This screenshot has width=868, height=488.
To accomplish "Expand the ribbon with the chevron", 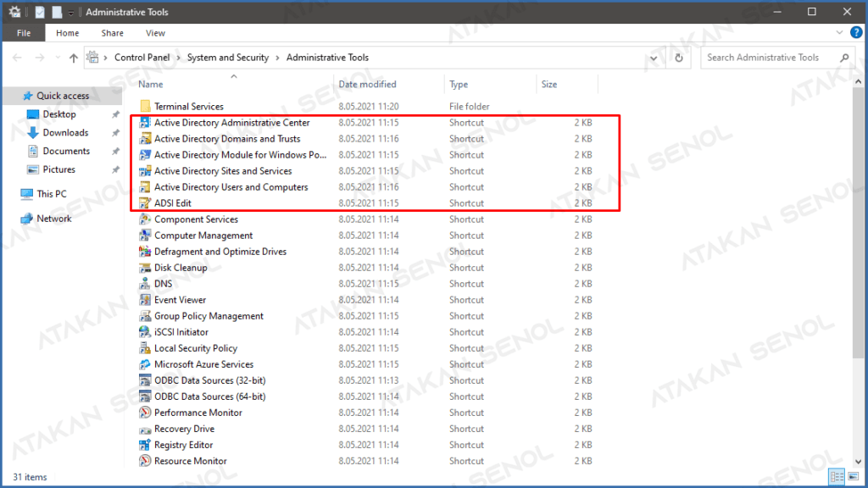I will (x=839, y=33).
